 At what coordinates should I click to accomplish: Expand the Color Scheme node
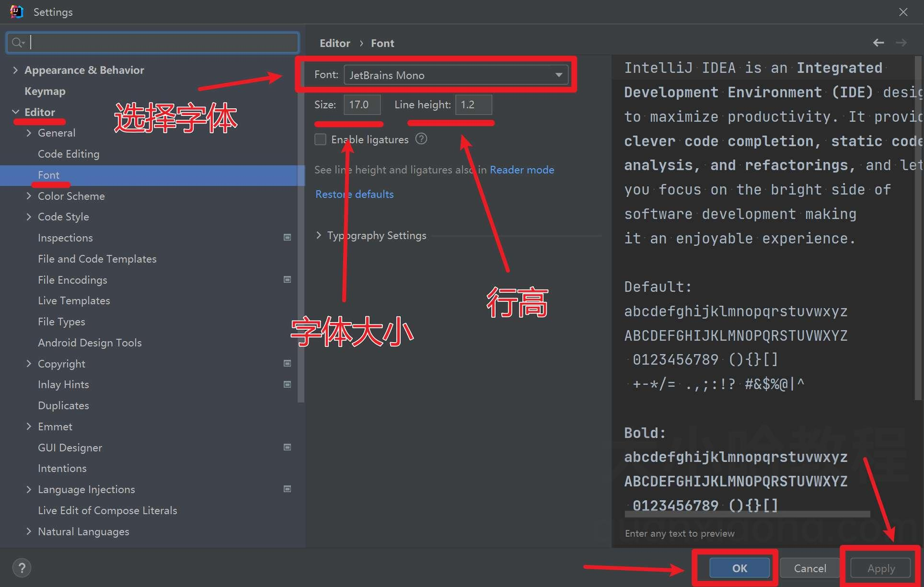tap(29, 196)
